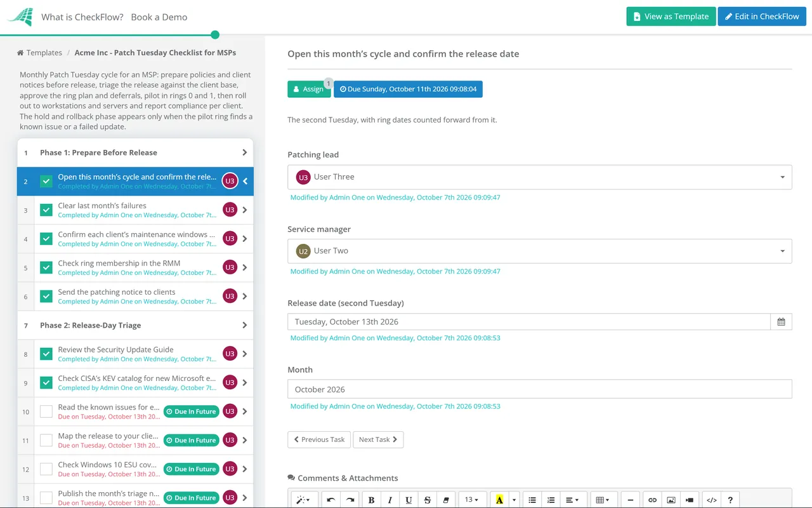
Task: Click the View as Template button
Action: point(671,17)
